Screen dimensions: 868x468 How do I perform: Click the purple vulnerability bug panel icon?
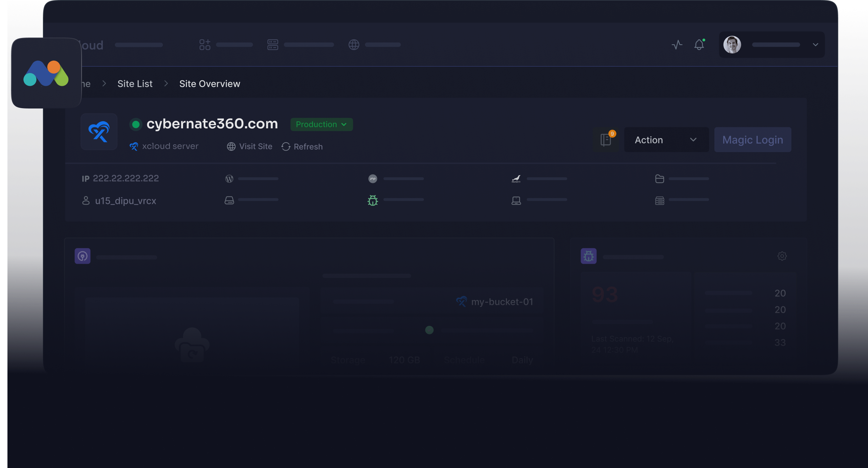pos(588,256)
